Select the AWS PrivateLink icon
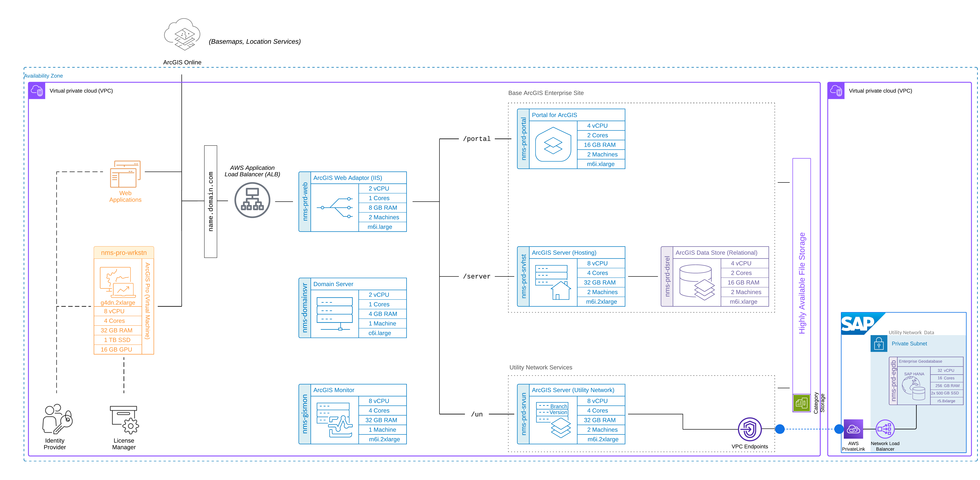 pyautogui.click(x=853, y=429)
